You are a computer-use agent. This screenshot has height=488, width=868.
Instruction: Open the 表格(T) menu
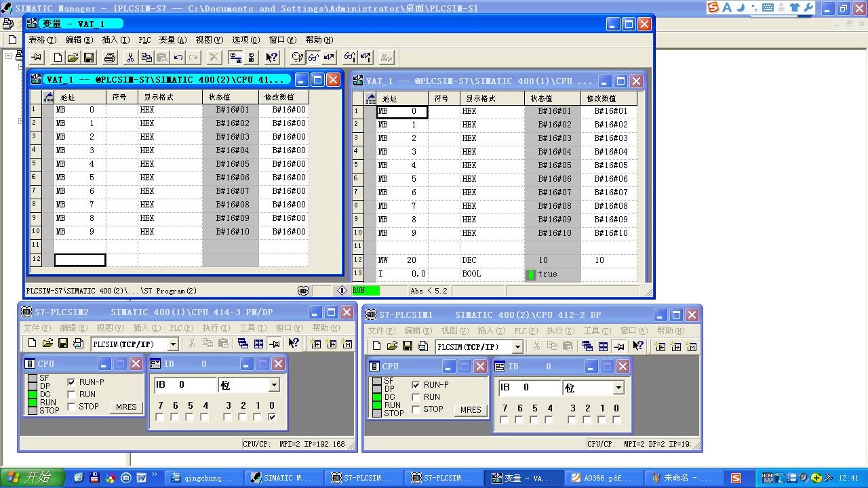tap(42, 40)
